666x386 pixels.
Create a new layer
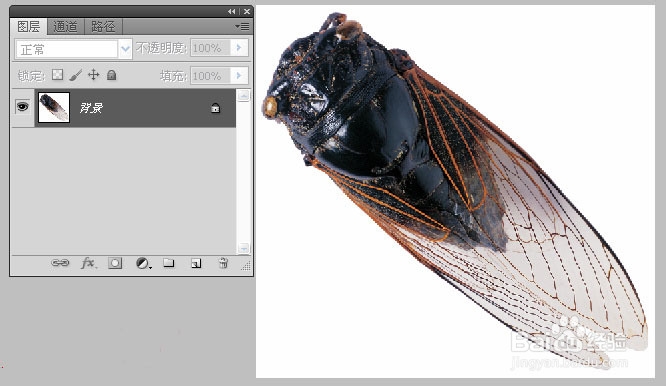pyautogui.click(x=196, y=263)
